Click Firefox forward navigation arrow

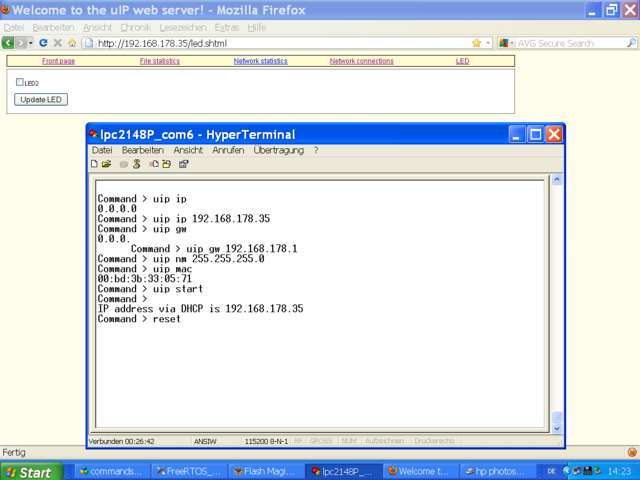click(21, 43)
